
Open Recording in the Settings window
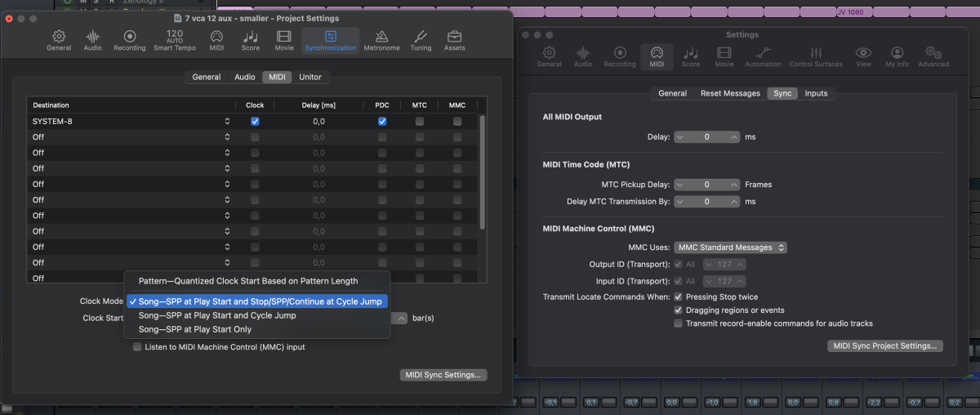(620, 56)
